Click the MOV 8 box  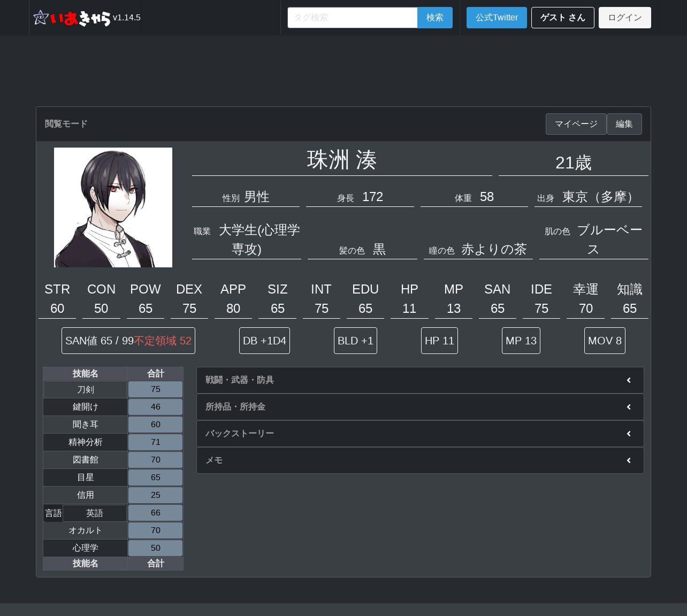tap(605, 341)
